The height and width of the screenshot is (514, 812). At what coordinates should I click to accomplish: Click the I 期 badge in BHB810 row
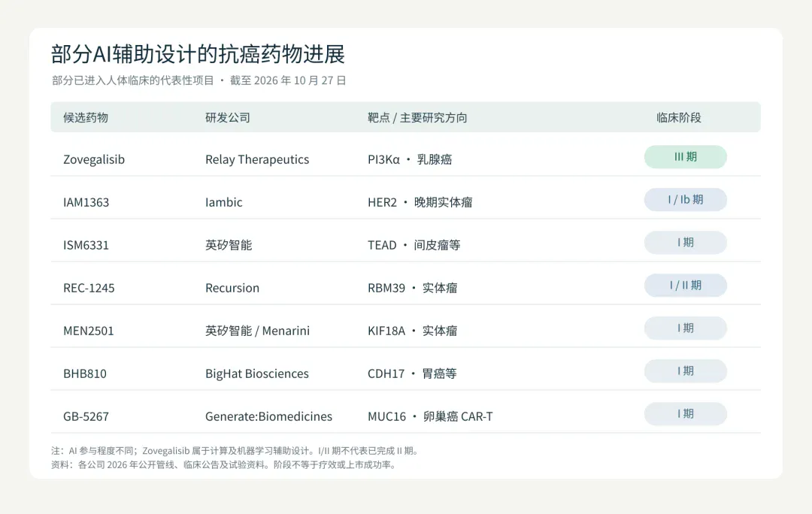[x=685, y=372]
